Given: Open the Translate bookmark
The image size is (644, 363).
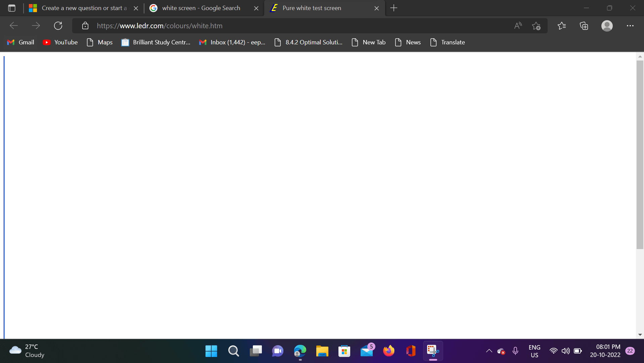Looking at the screenshot, I should click(448, 42).
